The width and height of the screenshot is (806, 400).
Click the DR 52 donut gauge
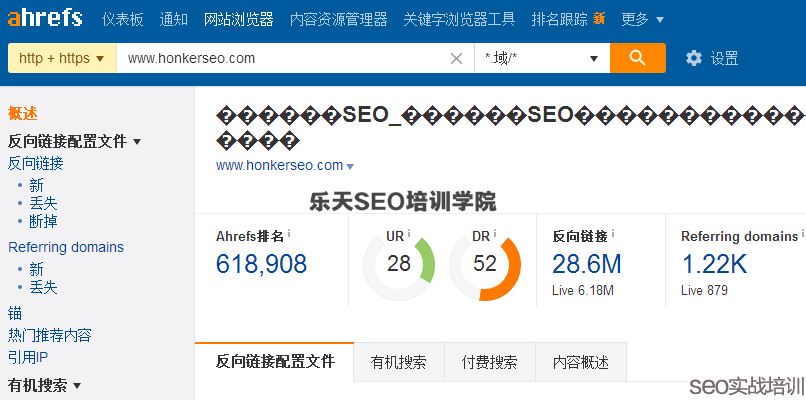click(485, 264)
